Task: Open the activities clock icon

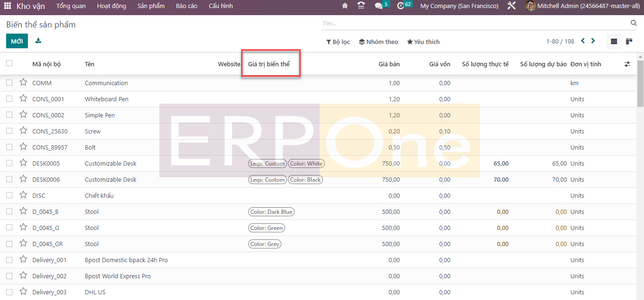Action: 400,6
